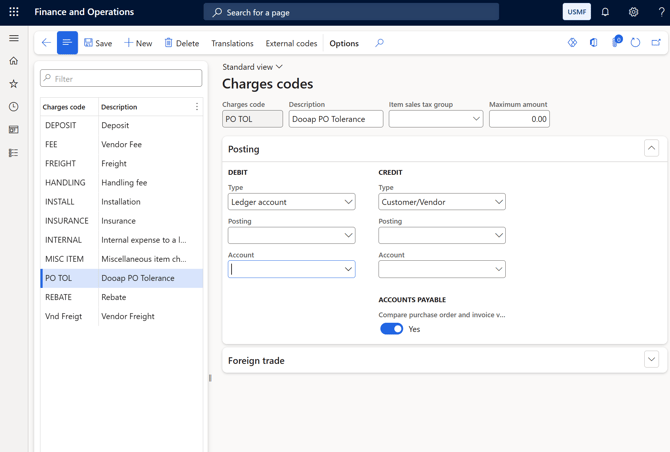Expand the Foreign trade section
This screenshot has height=452, width=670.
651,360
